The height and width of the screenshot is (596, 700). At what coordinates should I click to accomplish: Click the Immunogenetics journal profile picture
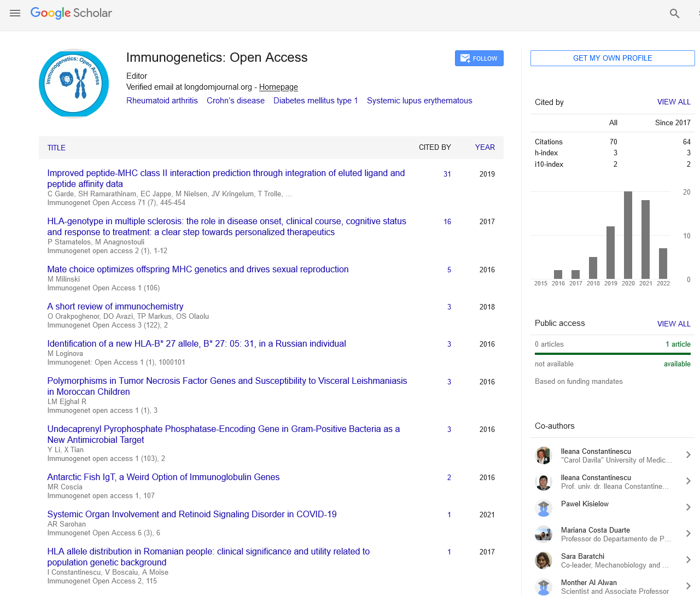tap(74, 84)
